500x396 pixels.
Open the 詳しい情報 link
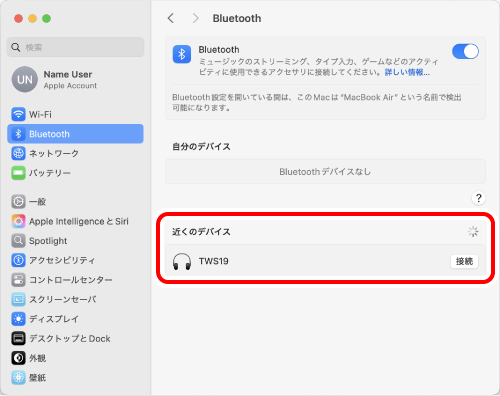407,72
